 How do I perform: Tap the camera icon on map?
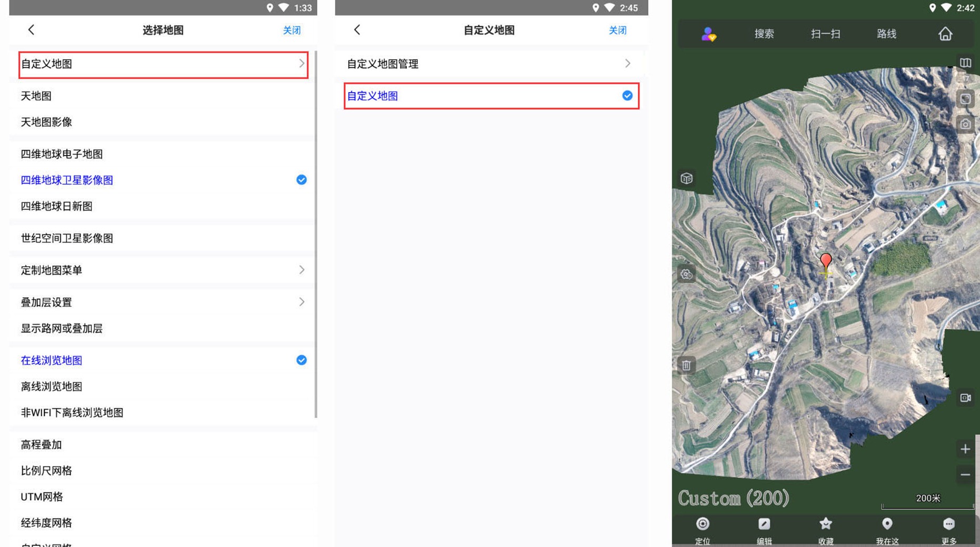tap(965, 124)
